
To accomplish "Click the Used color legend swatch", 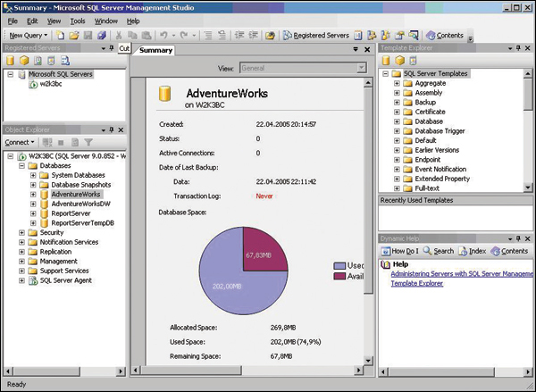I will click(x=339, y=266).
